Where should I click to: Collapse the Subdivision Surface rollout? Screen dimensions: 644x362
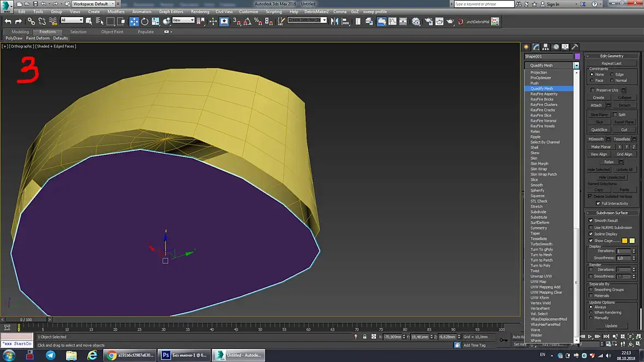click(611, 213)
